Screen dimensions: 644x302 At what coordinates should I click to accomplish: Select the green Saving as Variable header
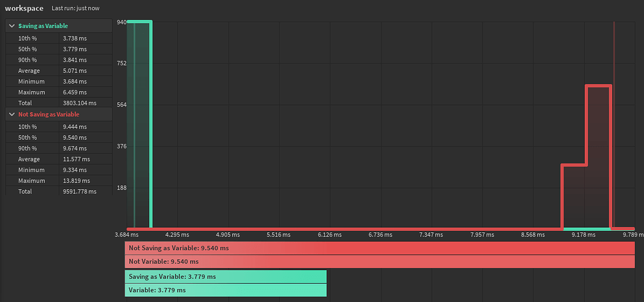click(x=59, y=26)
